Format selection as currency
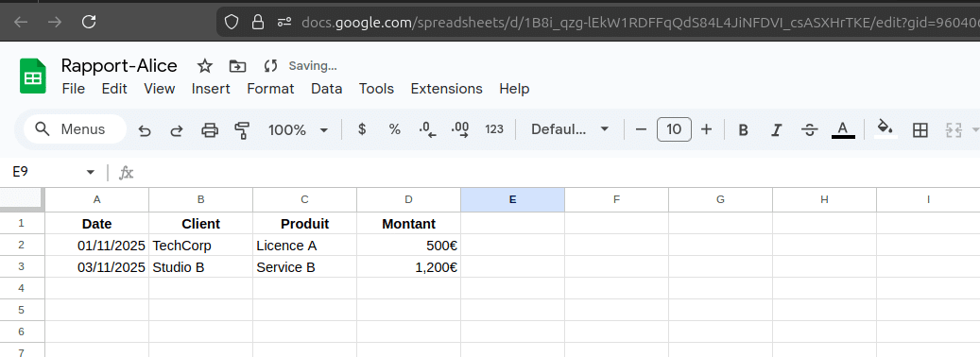The height and width of the screenshot is (357, 980). pyautogui.click(x=362, y=129)
